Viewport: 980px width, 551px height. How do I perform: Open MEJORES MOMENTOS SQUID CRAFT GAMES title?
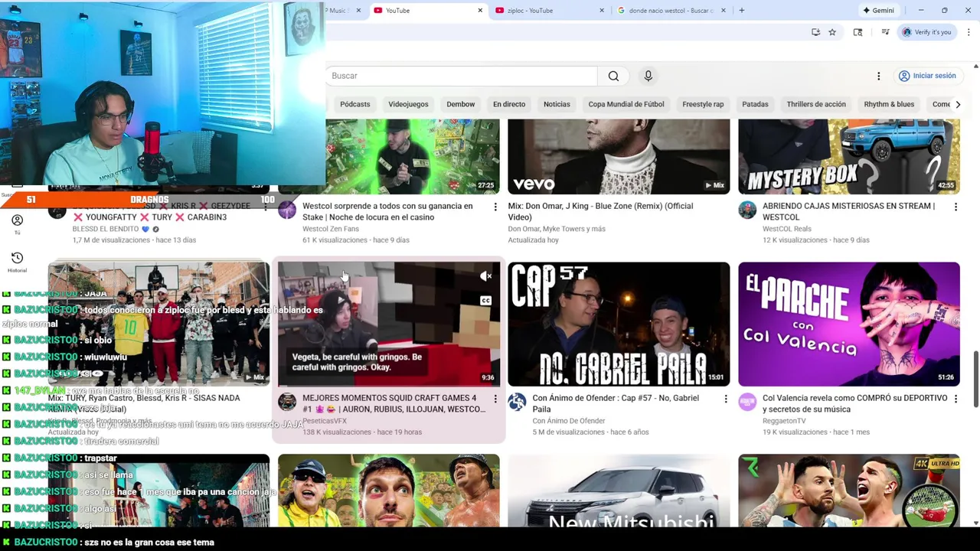pos(394,403)
